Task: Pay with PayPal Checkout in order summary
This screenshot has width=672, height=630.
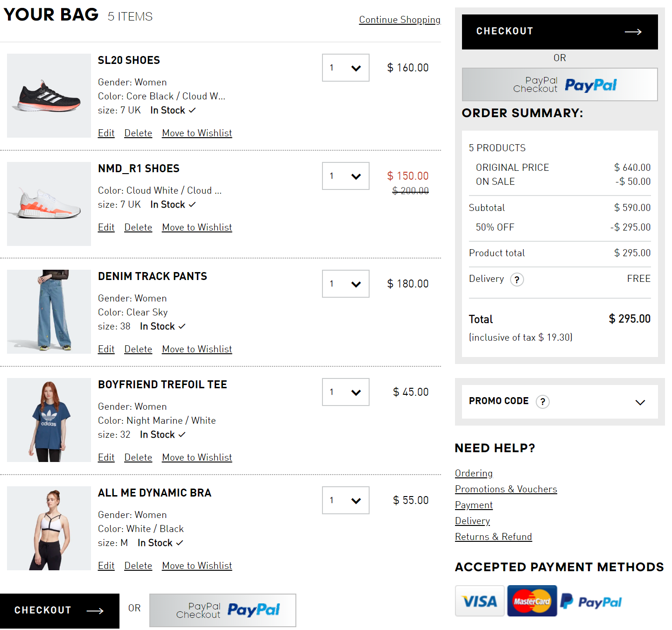Action: [560, 84]
